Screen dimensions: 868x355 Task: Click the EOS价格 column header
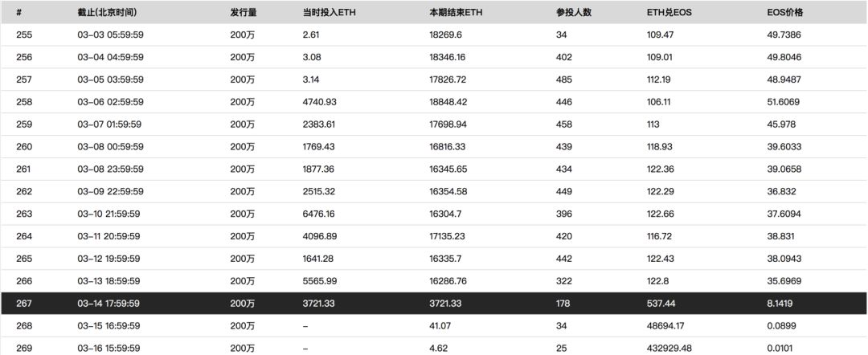pos(785,14)
